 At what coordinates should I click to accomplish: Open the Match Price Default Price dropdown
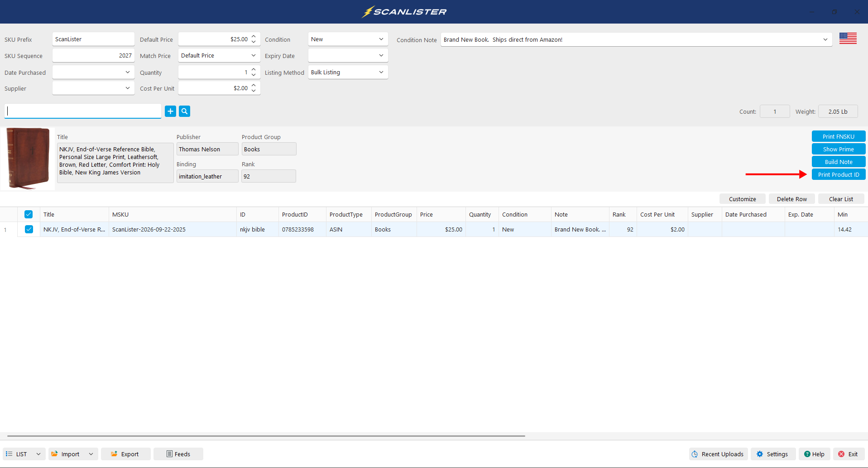pos(219,56)
